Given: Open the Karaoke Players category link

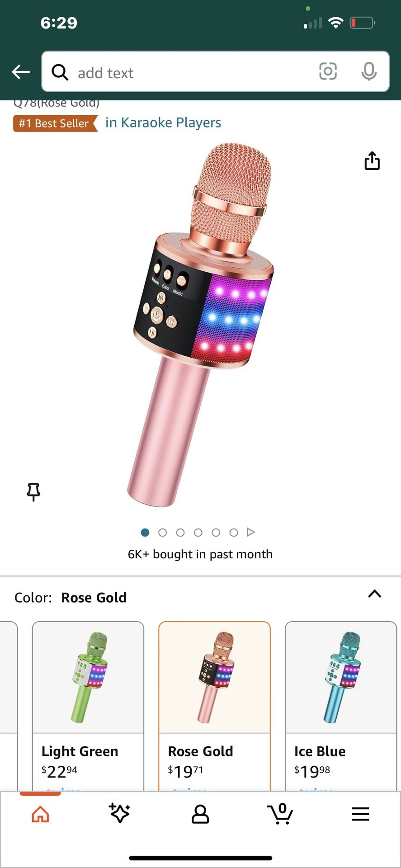Looking at the screenshot, I should (x=163, y=123).
